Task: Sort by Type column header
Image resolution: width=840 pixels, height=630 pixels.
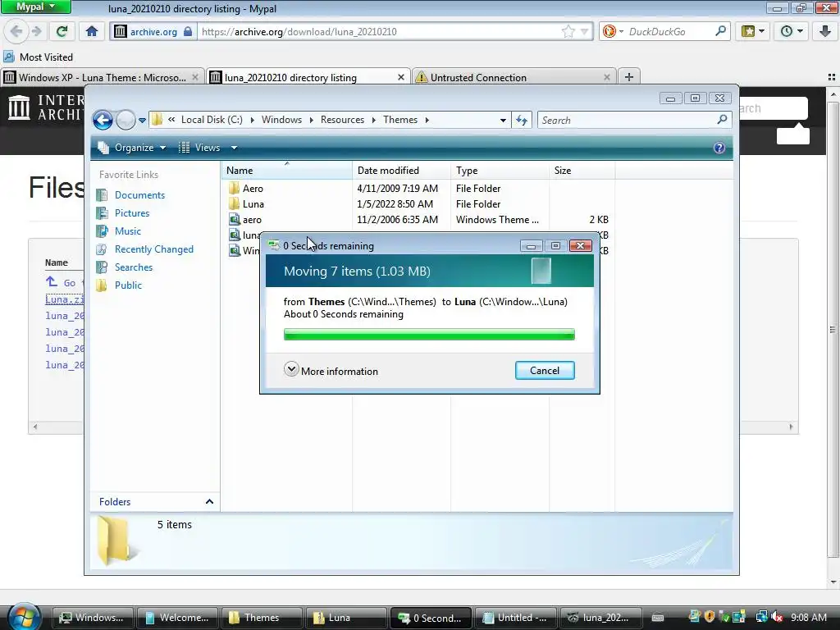Action: click(500, 171)
